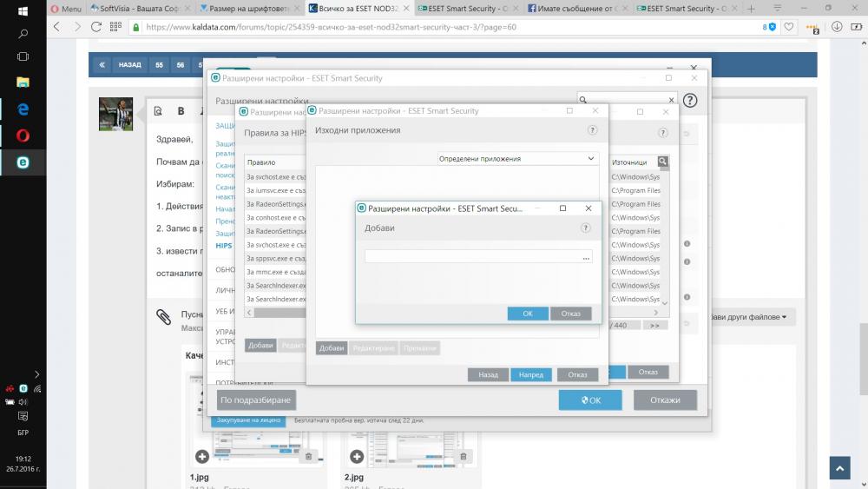
Task: Click OK in main ESET settings
Action: 590,400
